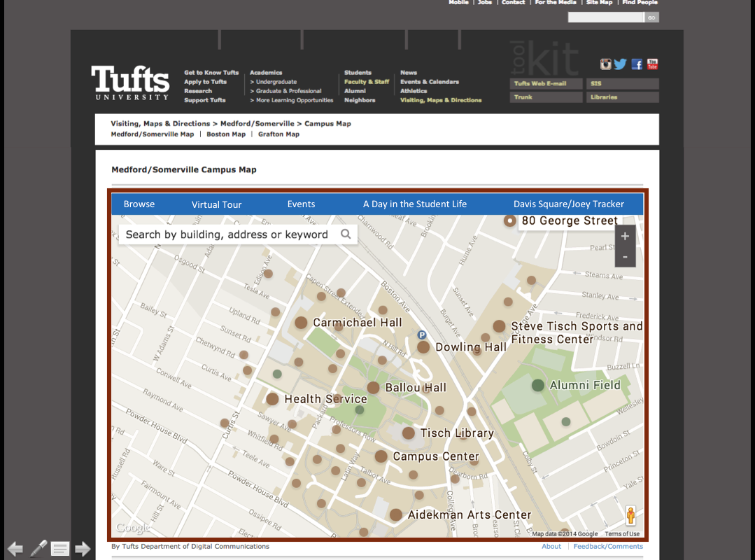The image size is (755, 560).
Task: Click the map zoom out minus button
Action: click(625, 257)
